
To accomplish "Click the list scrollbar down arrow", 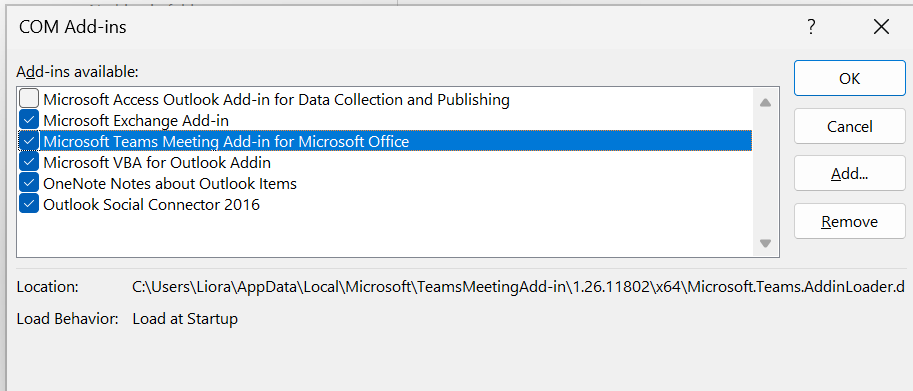I will point(765,243).
